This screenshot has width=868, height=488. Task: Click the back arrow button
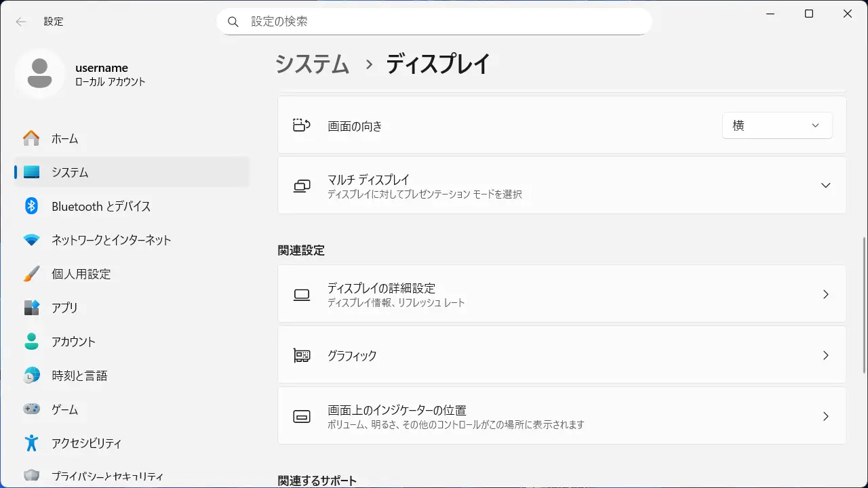tap(21, 22)
